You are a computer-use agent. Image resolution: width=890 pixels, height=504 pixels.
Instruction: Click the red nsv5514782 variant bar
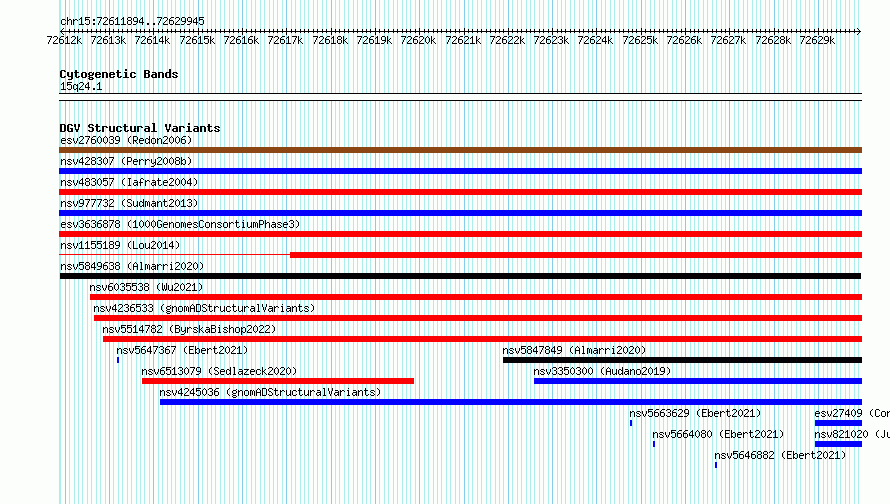click(x=482, y=339)
